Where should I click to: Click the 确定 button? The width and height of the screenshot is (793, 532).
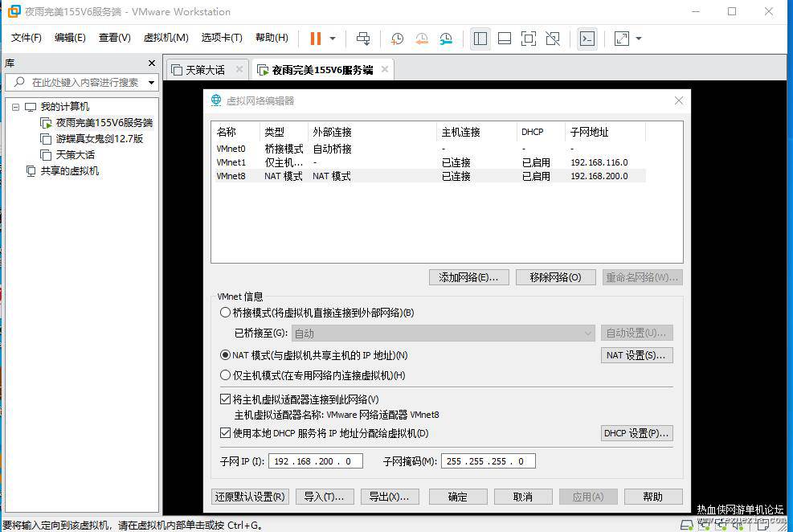click(458, 497)
